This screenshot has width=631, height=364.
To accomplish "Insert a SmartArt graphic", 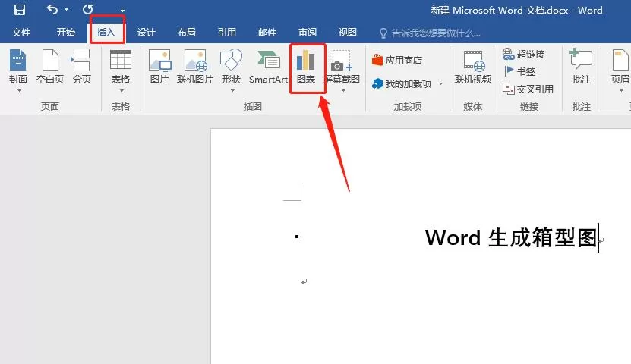I will (268, 67).
